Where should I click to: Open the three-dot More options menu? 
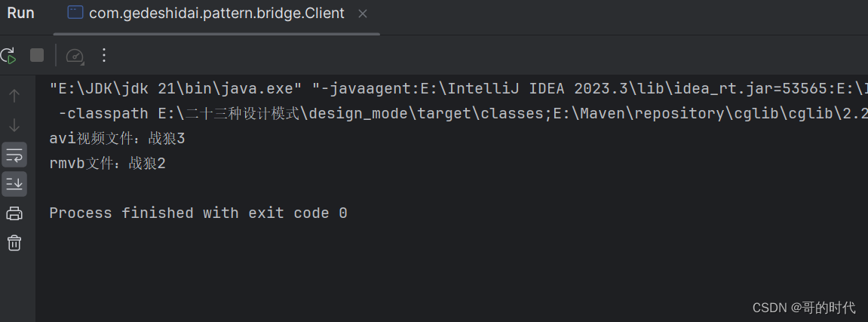click(x=104, y=55)
